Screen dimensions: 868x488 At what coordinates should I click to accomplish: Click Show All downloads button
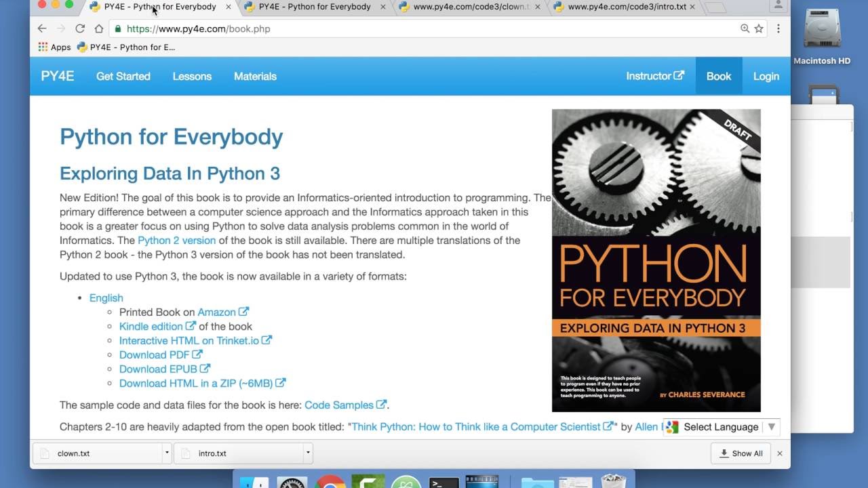pyautogui.click(x=741, y=453)
